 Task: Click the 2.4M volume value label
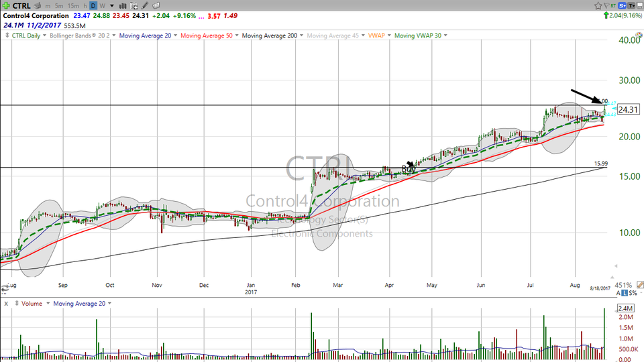pos(625,308)
